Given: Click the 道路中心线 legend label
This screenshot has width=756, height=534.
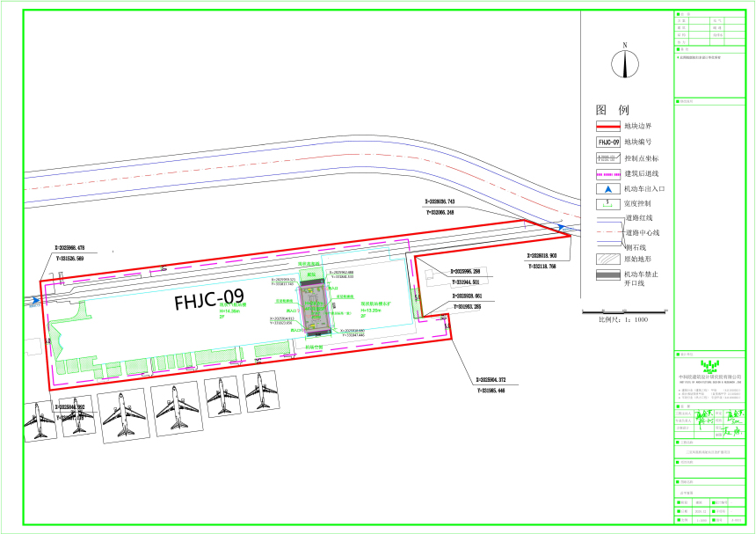Looking at the screenshot, I should pos(643,232).
